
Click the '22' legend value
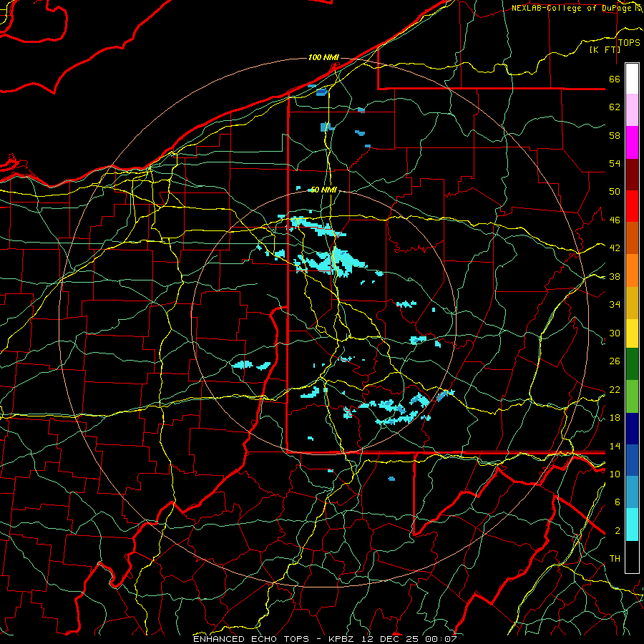point(615,389)
